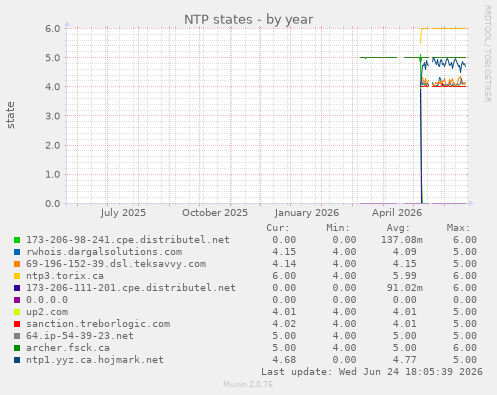Select the legend label sanction.treborlogic.com
This screenshot has width=497, height=395.
coord(98,324)
